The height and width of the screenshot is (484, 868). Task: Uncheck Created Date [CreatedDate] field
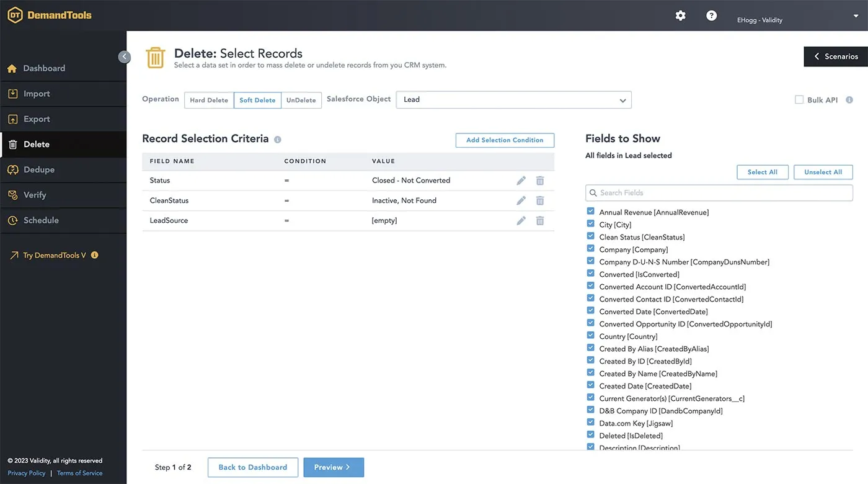590,385
